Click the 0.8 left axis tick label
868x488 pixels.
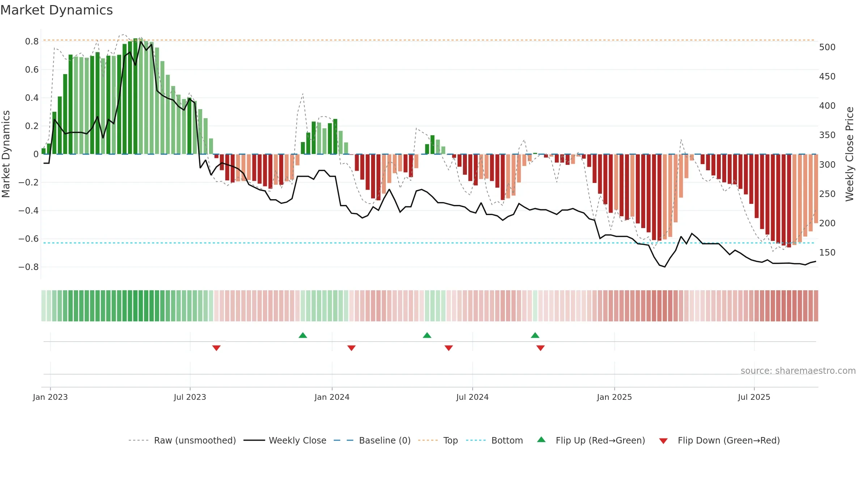32,41
